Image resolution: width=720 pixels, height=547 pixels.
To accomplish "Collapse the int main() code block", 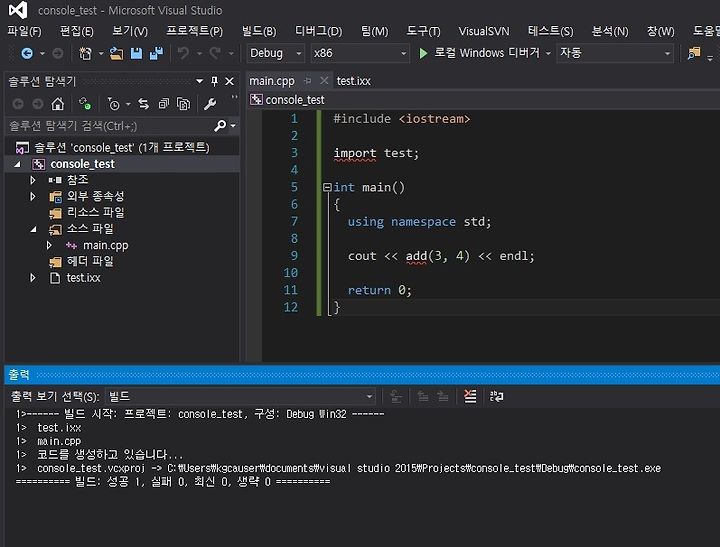I will [327, 187].
